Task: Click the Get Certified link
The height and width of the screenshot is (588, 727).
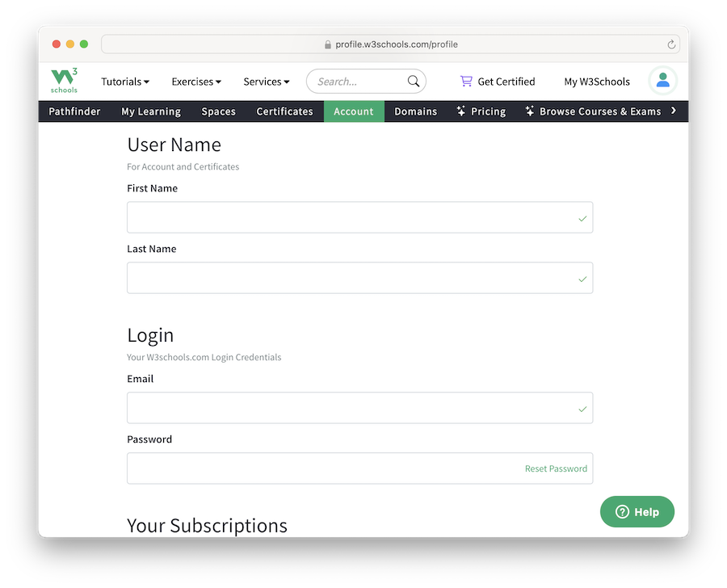Action: pos(498,82)
